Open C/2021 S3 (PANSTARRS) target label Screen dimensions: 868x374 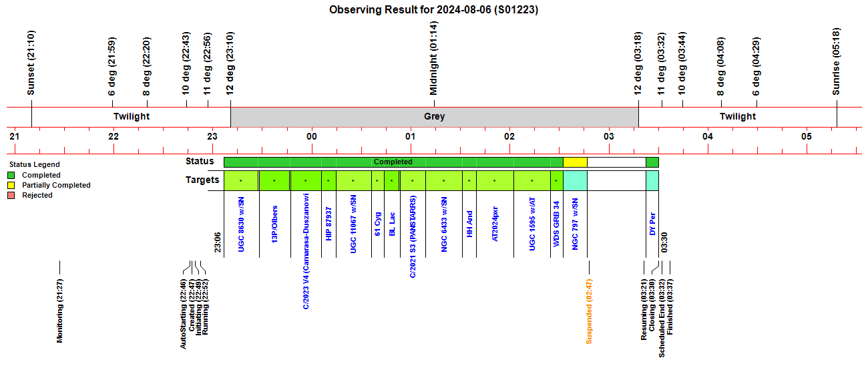413,236
